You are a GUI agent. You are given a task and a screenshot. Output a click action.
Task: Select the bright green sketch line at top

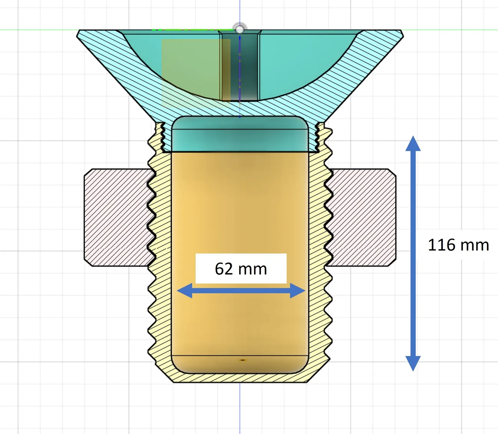(x=193, y=30)
